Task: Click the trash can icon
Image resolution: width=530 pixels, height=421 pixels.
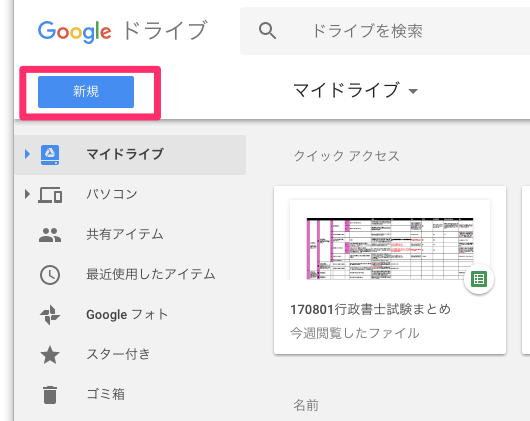Action: [x=50, y=395]
